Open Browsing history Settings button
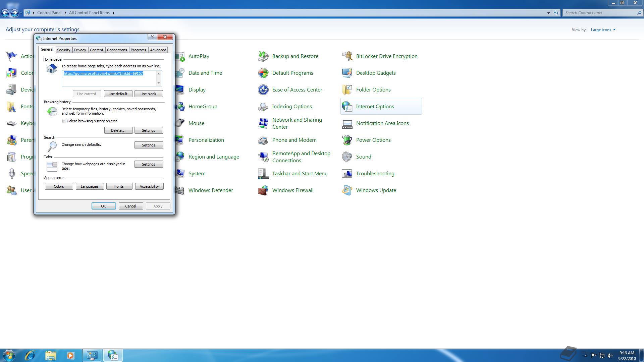The width and height of the screenshot is (644, 362). (149, 130)
